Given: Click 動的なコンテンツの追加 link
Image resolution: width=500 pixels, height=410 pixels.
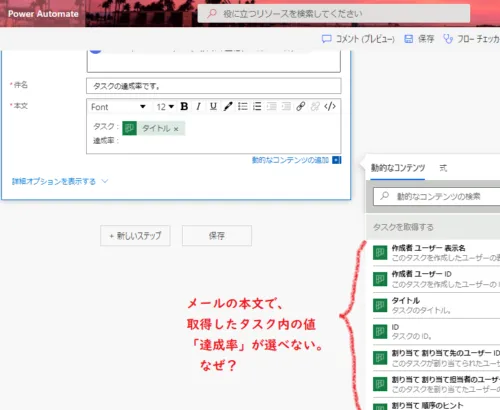Looking at the screenshot, I should 290,160.
